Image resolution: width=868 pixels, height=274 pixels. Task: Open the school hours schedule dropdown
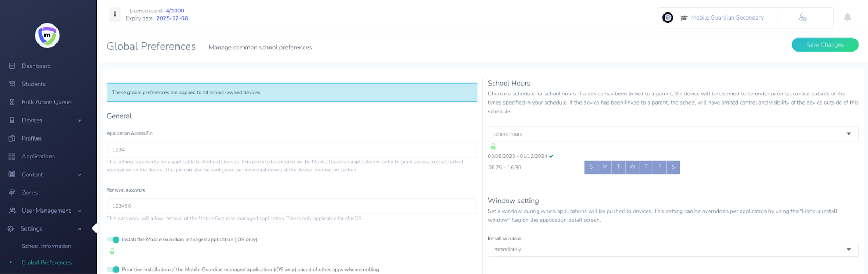672,134
